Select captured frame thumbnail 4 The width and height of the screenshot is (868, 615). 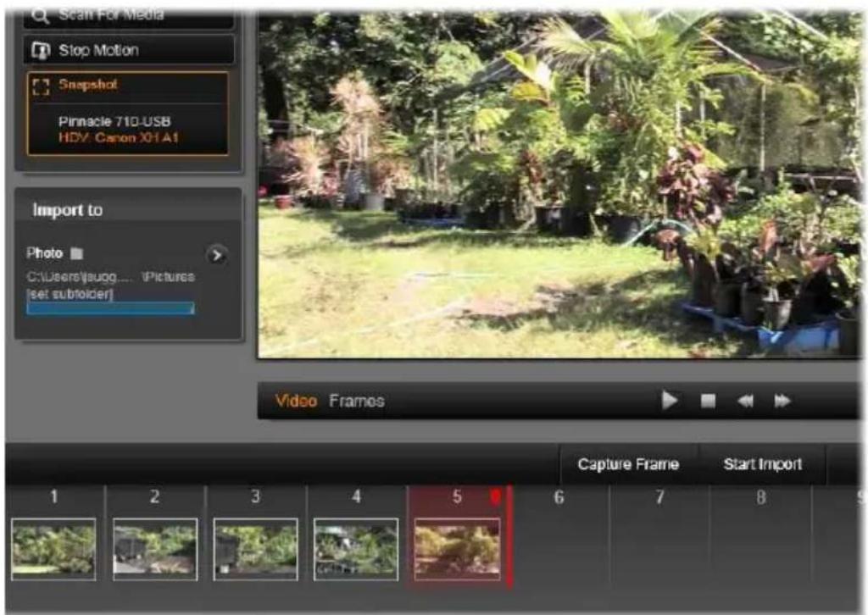coord(356,549)
